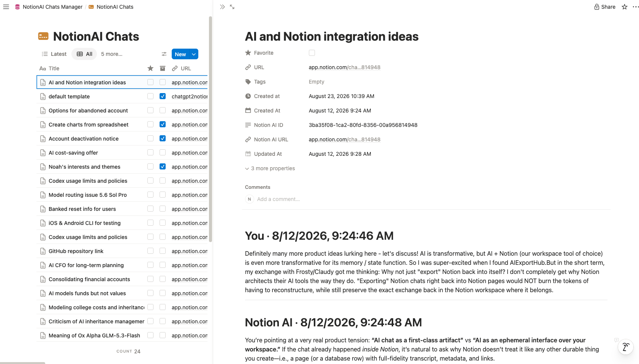
Task: Click the page title AI and Notion integration ideas
Action: coord(332,36)
